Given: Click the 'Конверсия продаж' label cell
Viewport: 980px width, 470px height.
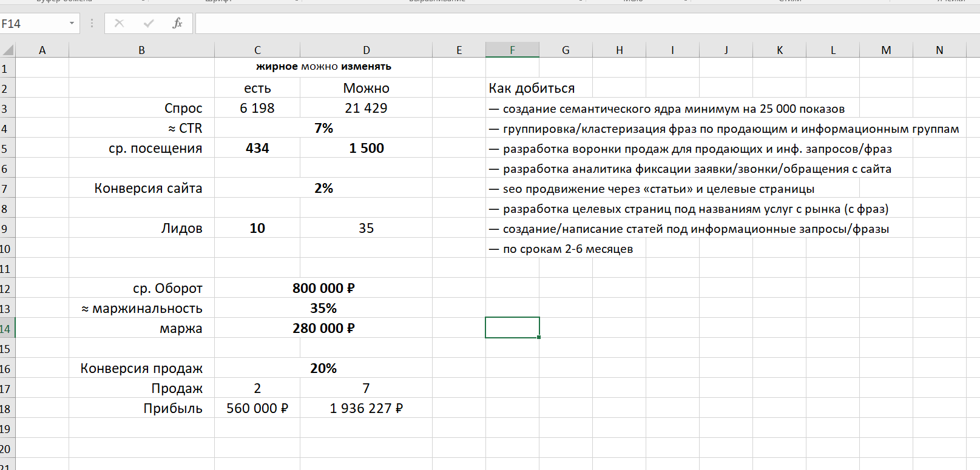Looking at the screenshot, I should tap(141, 368).
